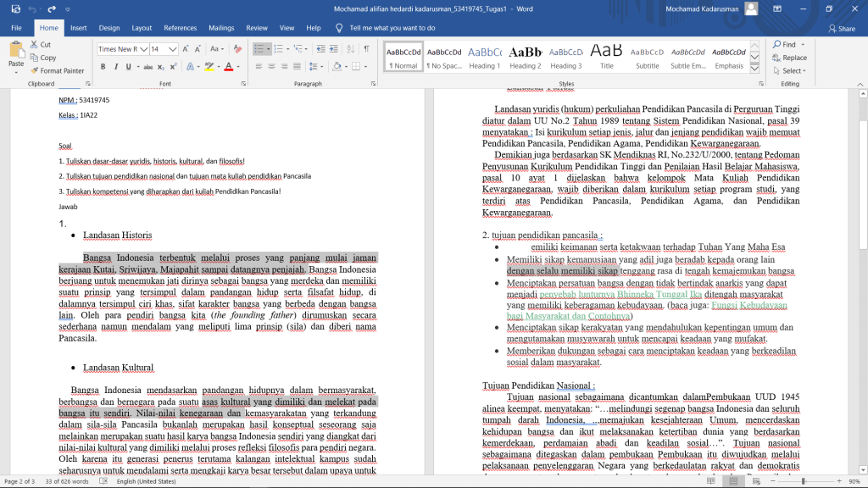Open the font name dropdown

tap(144, 49)
